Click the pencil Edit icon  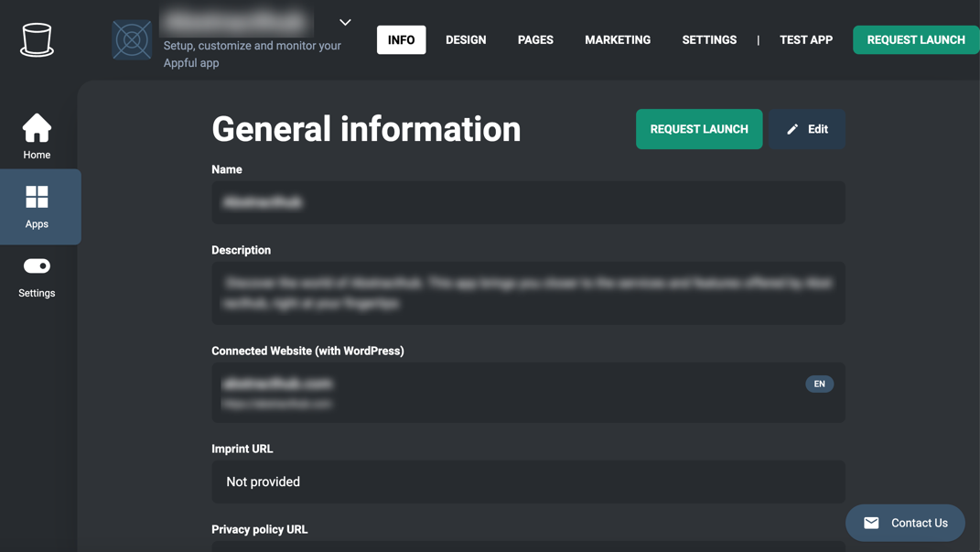pyautogui.click(x=792, y=129)
